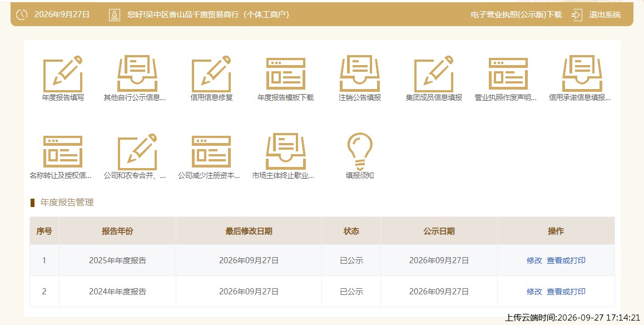The width and height of the screenshot is (644, 325).
Task: Open the 信用信息修复 pencil icon
Action: point(211,74)
